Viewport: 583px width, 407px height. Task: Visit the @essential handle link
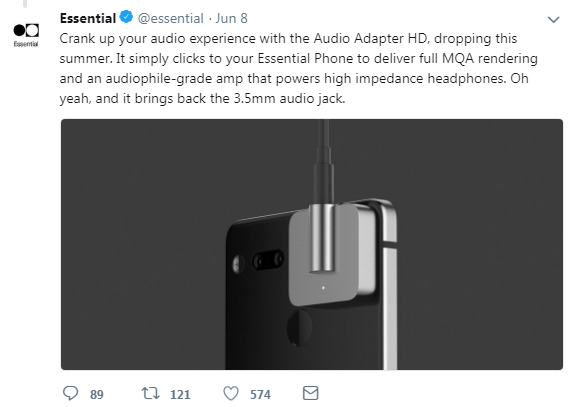pyautogui.click(x=171, y=18)
